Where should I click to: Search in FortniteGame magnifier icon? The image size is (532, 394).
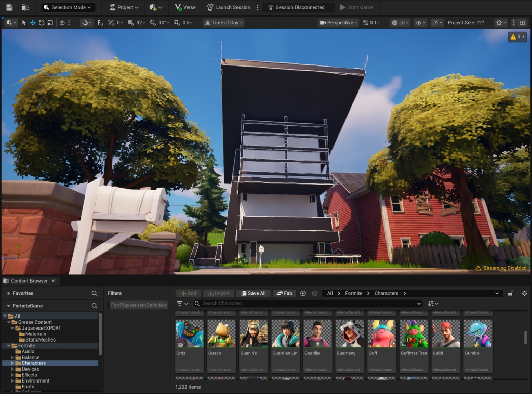click(x=95, y=306)
